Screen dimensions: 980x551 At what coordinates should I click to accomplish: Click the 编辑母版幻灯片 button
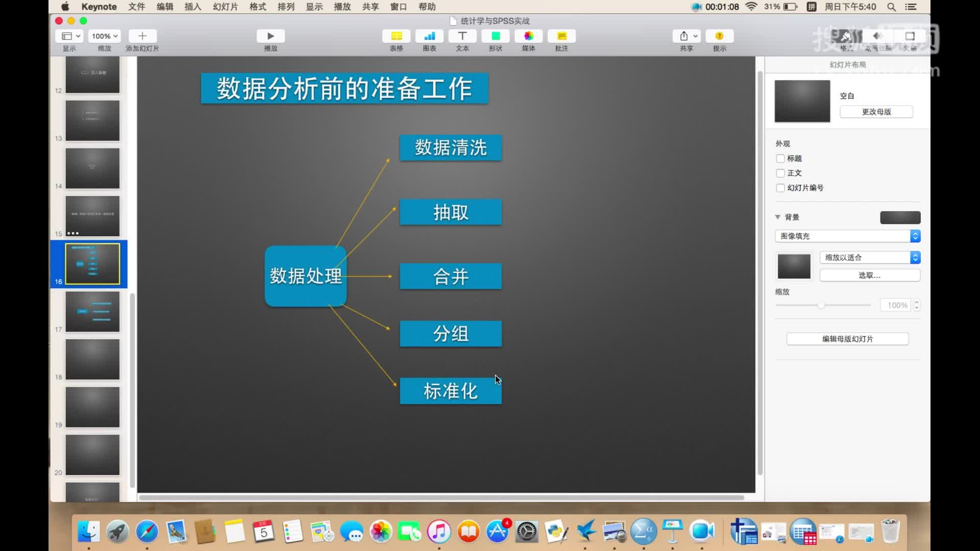point(847,338)
